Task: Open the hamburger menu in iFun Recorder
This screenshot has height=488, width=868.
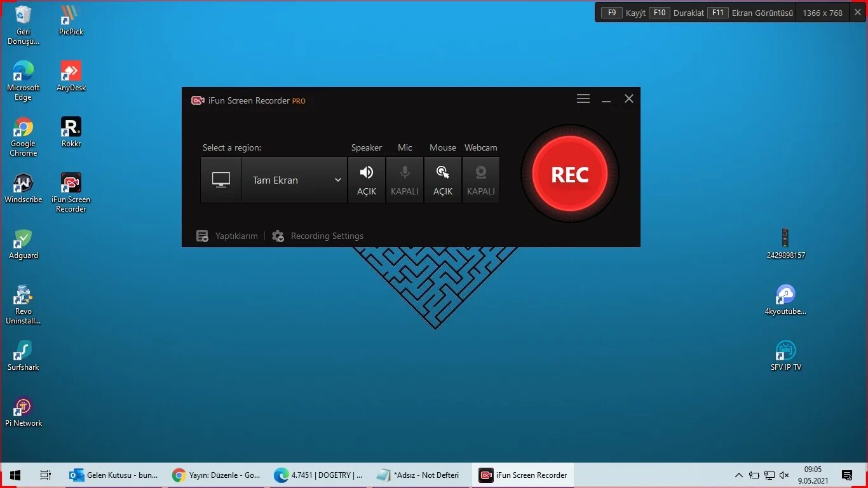Action: pos(583,98)
